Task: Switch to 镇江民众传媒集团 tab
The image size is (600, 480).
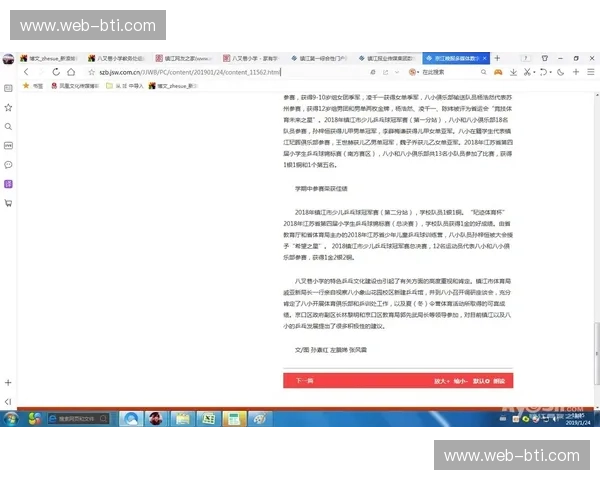Action: point(387,58)
